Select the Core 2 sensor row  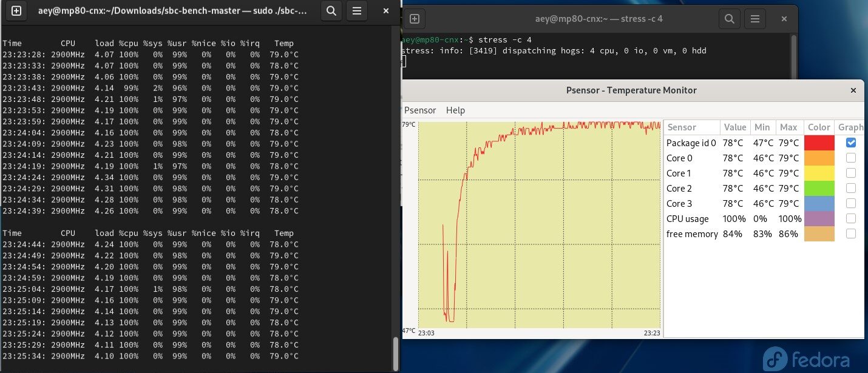tap(764, 188)
